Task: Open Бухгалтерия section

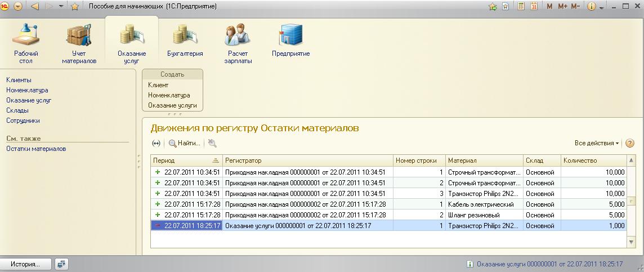Action: [185, 41]
